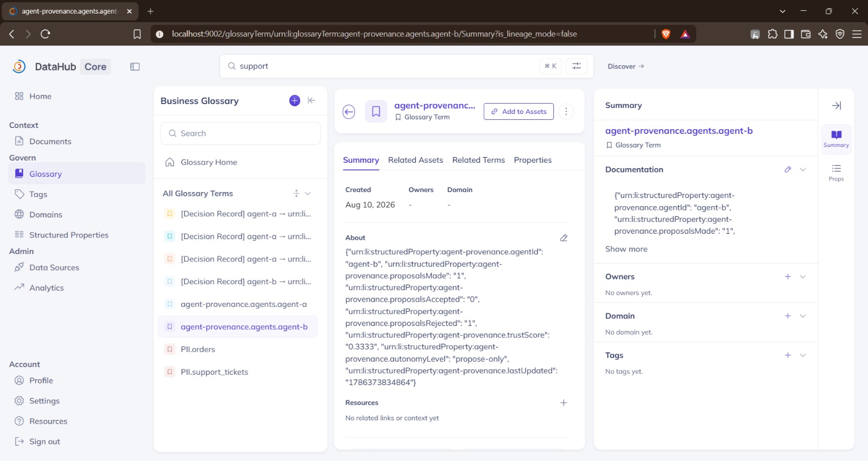Open the Summary sidebar panel icon

click(836, 139)
